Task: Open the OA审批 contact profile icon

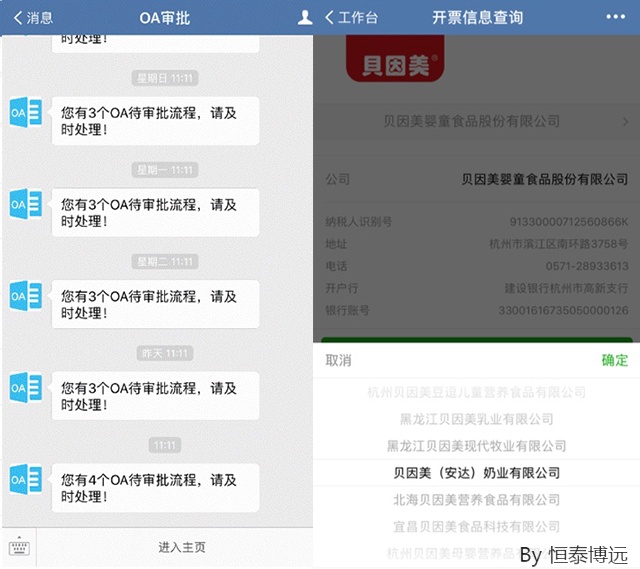Action: [x=304, y=18]
